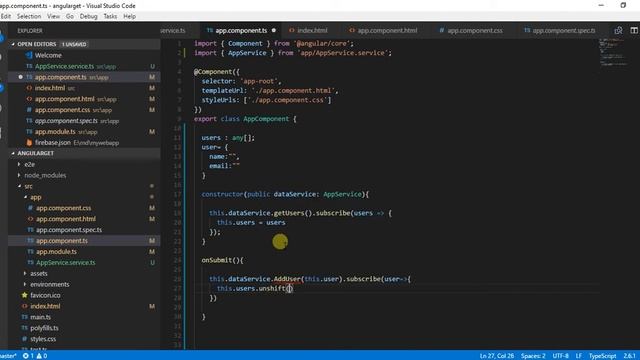The image size is (640, 360).
Task: Open the Help menu
Action: tap(129, 16)
